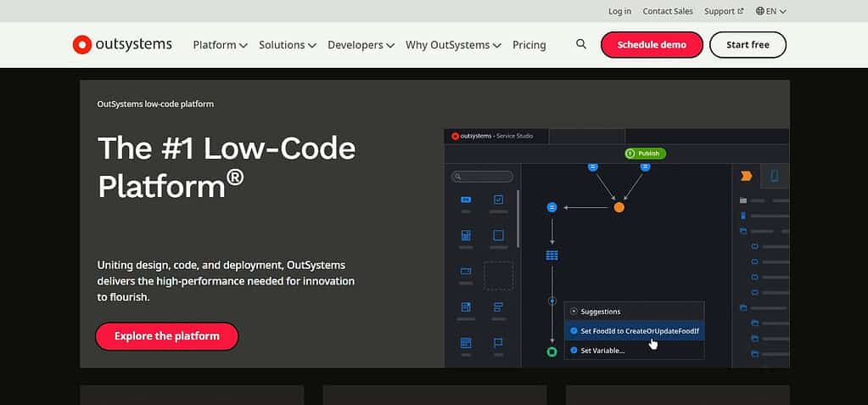
Task: Select the checkbox widget icon in toolbox
Action: pos(498,200)
